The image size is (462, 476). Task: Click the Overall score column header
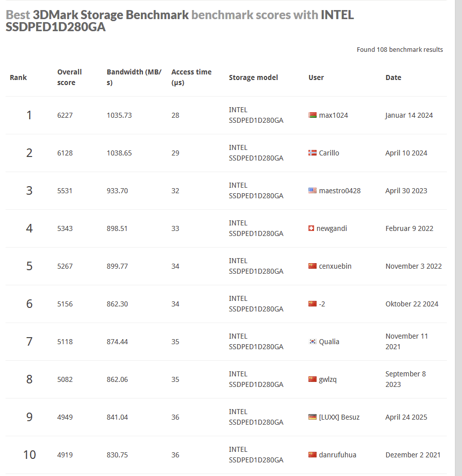click(69, 77)
